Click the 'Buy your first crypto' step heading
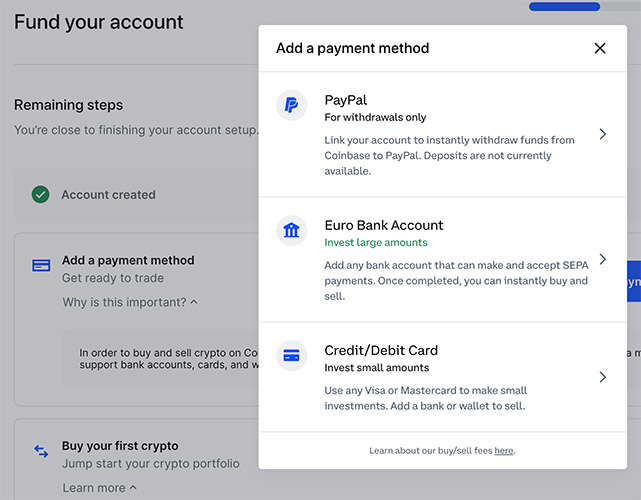This screenshot has width=641, height=500. click(x=120, y=446)
